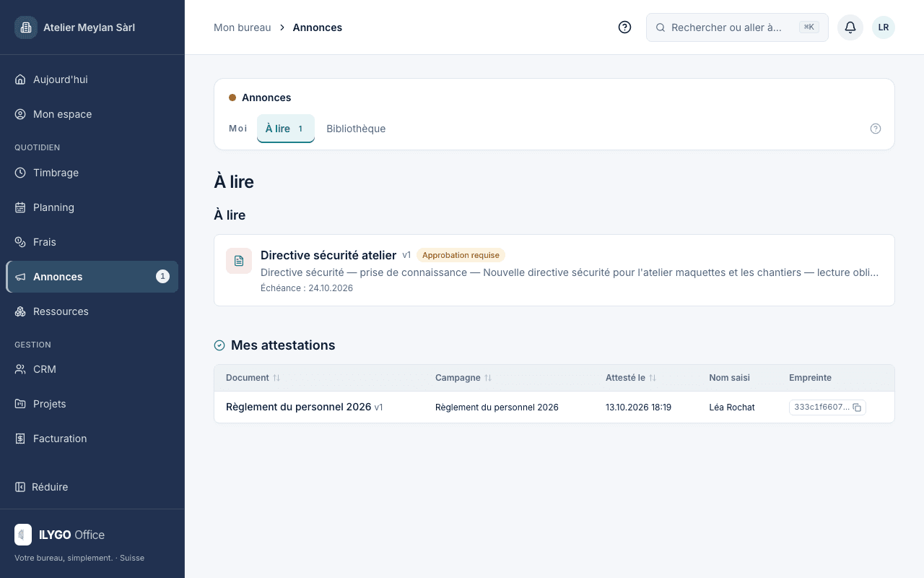Click the ⌘K shortcut hint
The height and width of the screenshot is (578, 924).
808,27
